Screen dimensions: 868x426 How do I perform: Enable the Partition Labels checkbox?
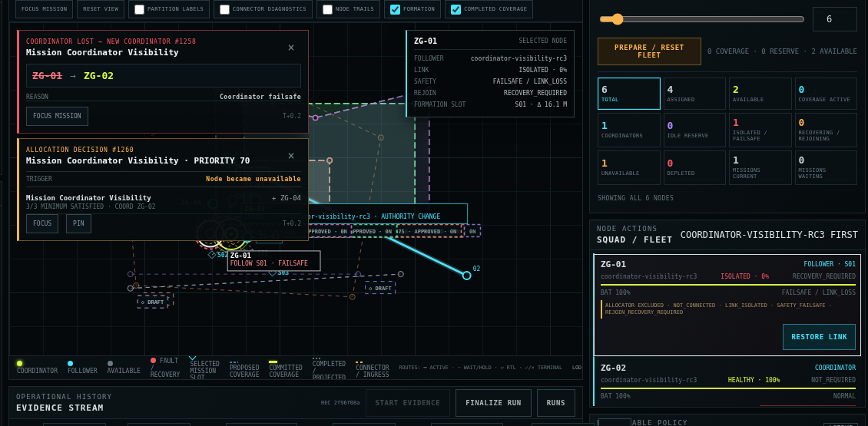click(140, 9)
